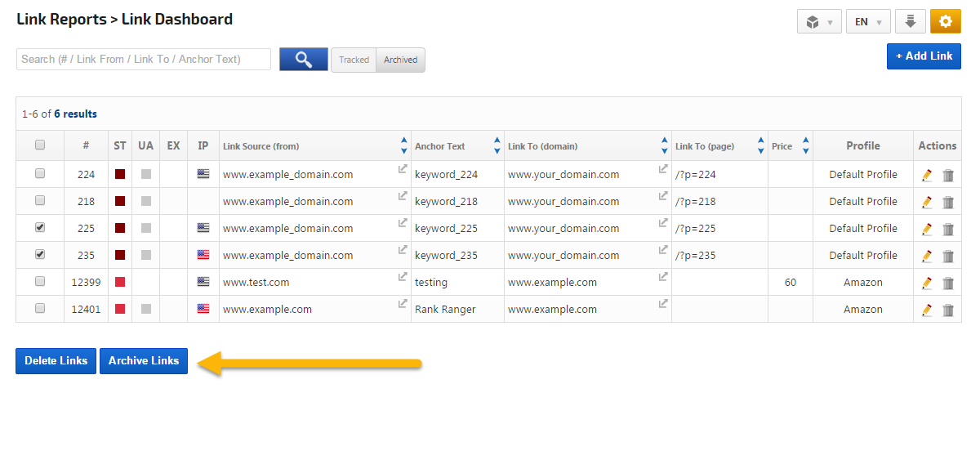This screenshot has width=980, height=451.
Task: Toggle the select-all header checkbox
Action: 40,145
